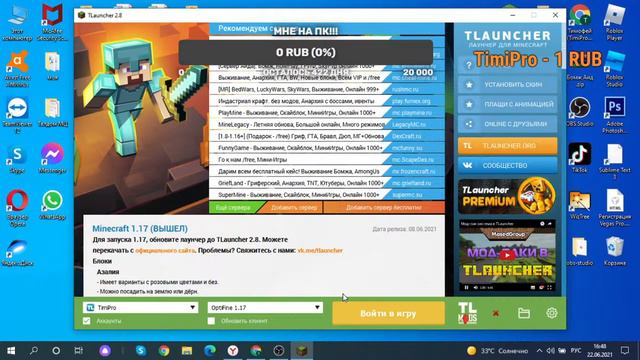Toggle the Аккаунты checkbox
The image size is (640, 360).
point(87,321)
